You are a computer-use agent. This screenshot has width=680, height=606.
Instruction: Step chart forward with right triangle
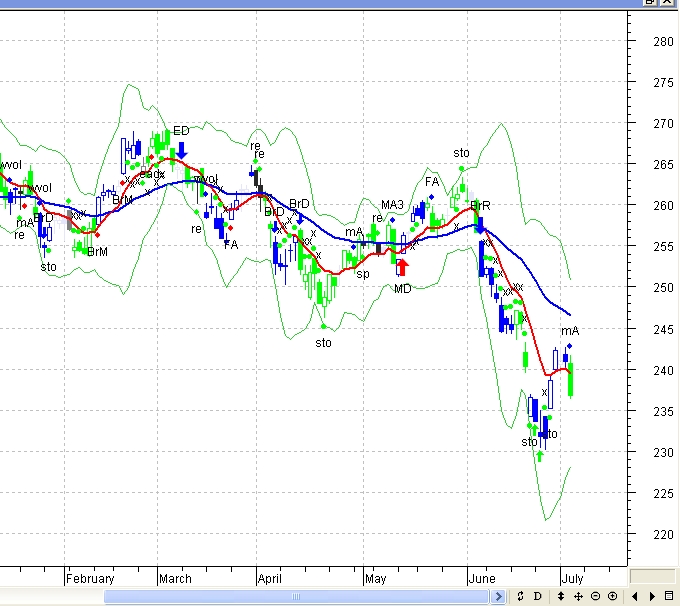pos(650,597)
